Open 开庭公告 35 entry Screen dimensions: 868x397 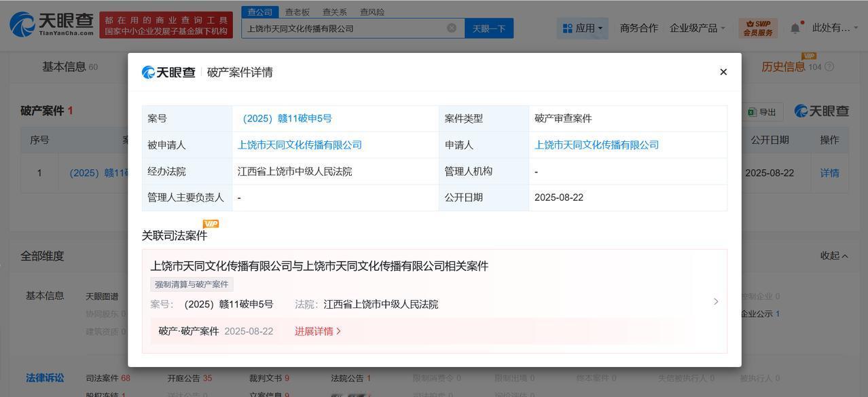189,378
